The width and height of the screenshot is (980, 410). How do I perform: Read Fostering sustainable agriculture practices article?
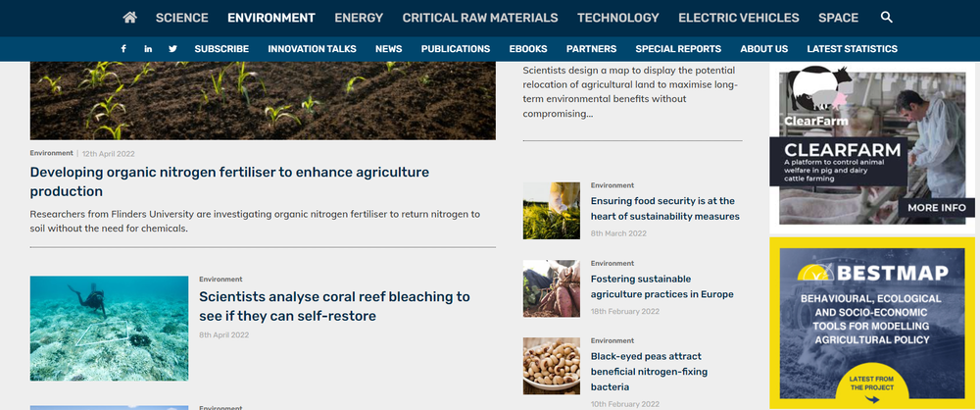tap(661, 286)
